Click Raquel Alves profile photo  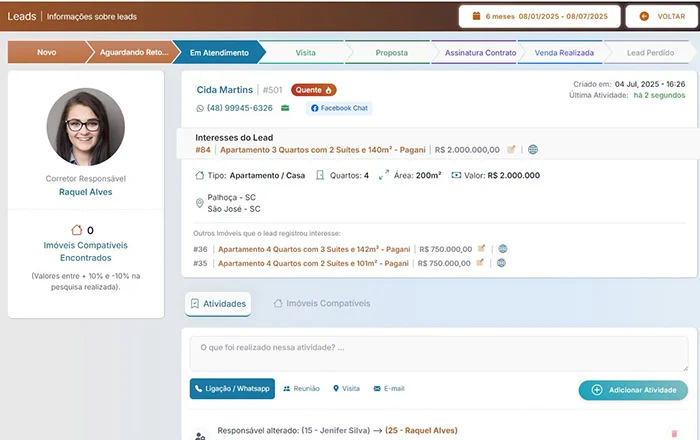pyautogui.click(x=86, y=127)
